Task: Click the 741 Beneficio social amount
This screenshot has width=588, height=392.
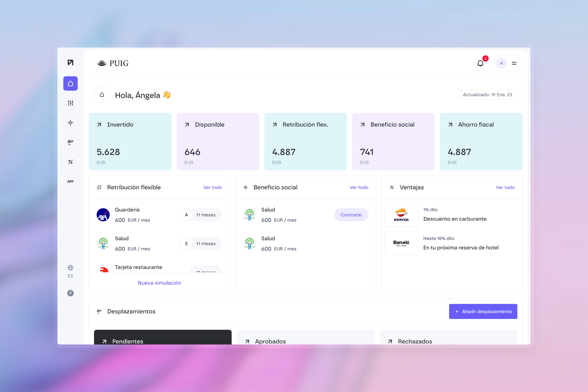Action: tap(366, 152)
